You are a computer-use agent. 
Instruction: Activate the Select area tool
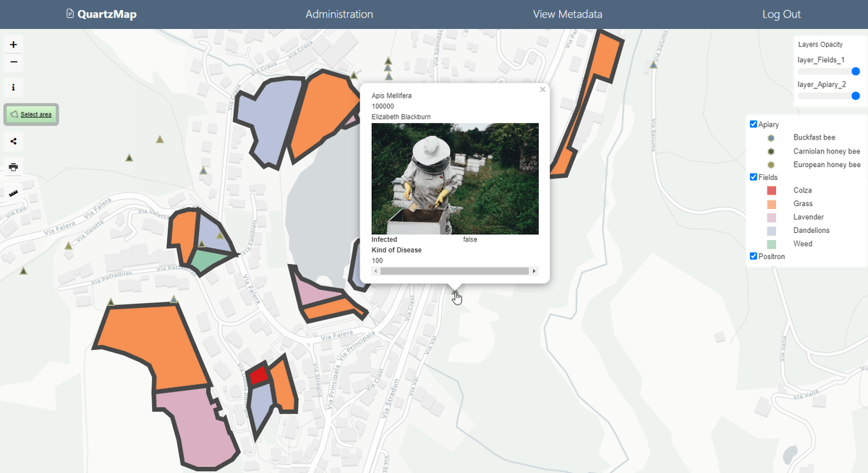pos(30,114)
